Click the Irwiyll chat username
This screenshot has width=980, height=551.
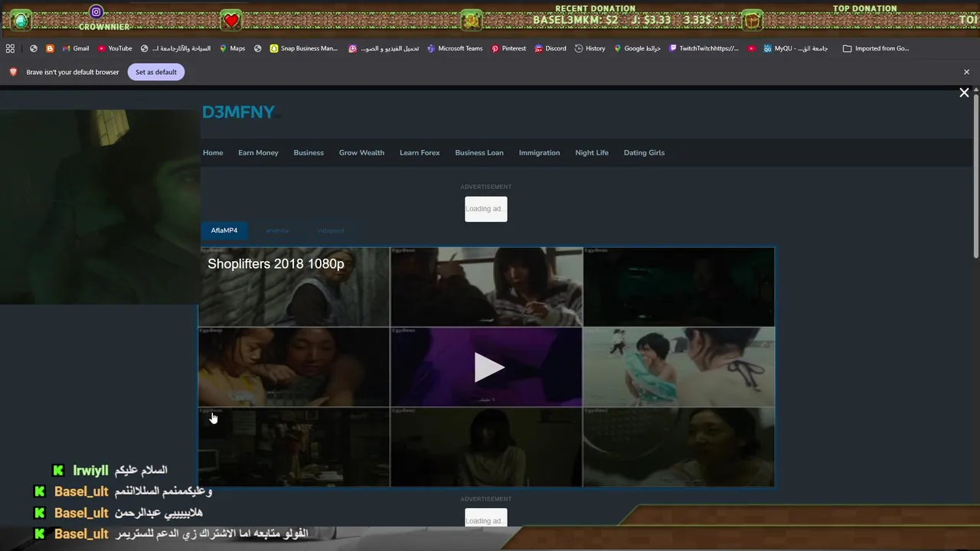coord(90,470)
